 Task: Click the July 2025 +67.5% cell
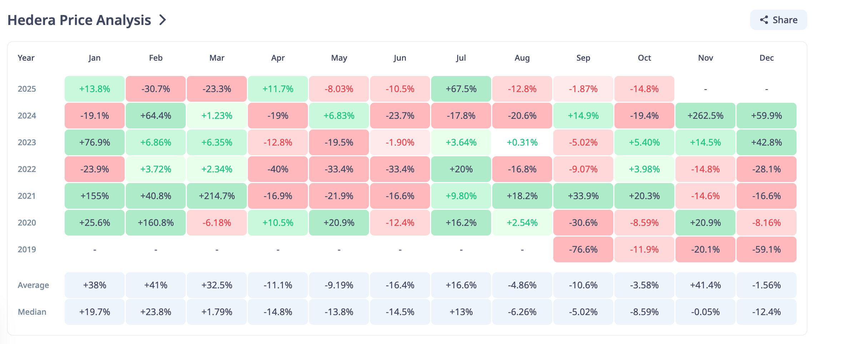(461, 89)
